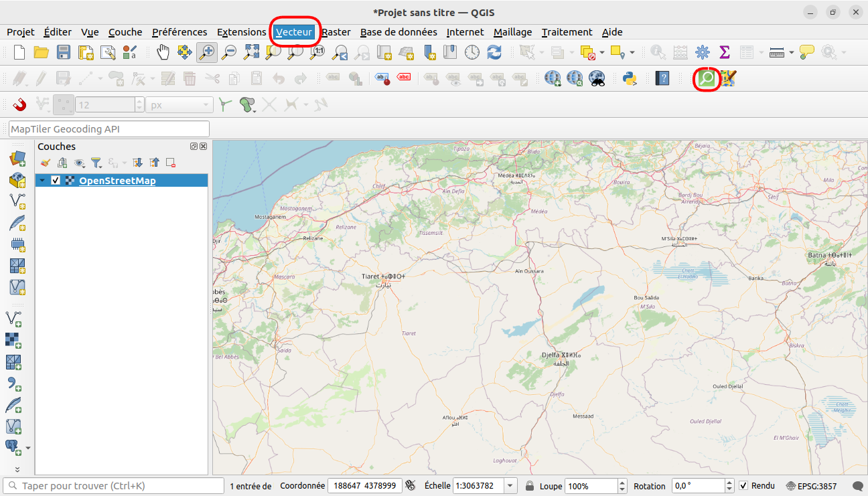Open the Processing toolbox gear icon
The height and width of the screenshot is (496, 868).
702,52
